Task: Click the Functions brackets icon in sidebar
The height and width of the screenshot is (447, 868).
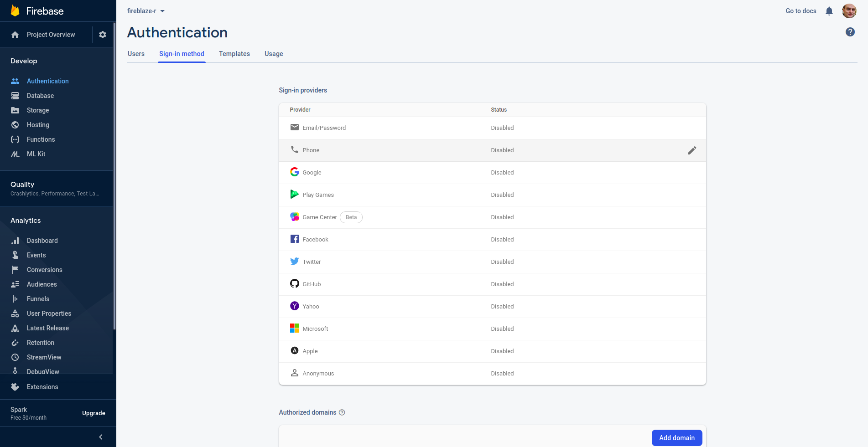Action: click(15, 139)
